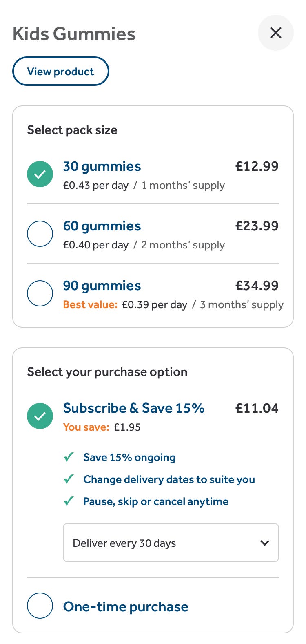Pick the 90 gummies radio option
The image size is (306, 644).
tap(40, 293)
